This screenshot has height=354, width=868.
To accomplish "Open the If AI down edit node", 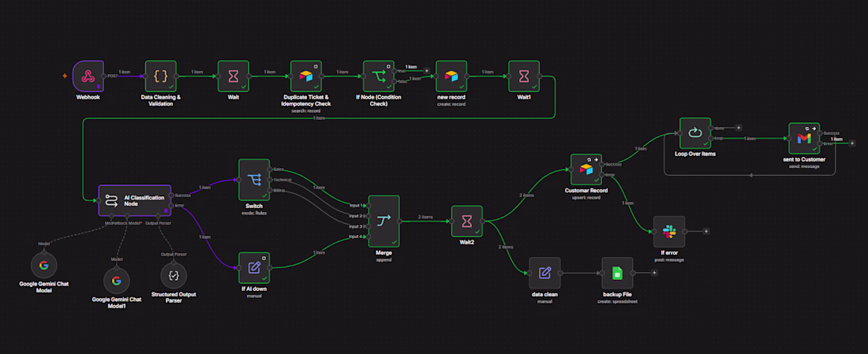I will tap(254, 267).
